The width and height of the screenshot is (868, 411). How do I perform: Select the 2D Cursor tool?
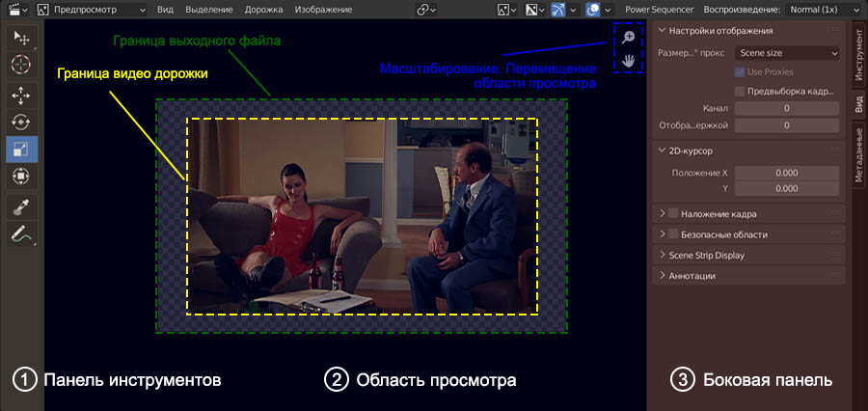pyautogui.click(x=21, y=65)
